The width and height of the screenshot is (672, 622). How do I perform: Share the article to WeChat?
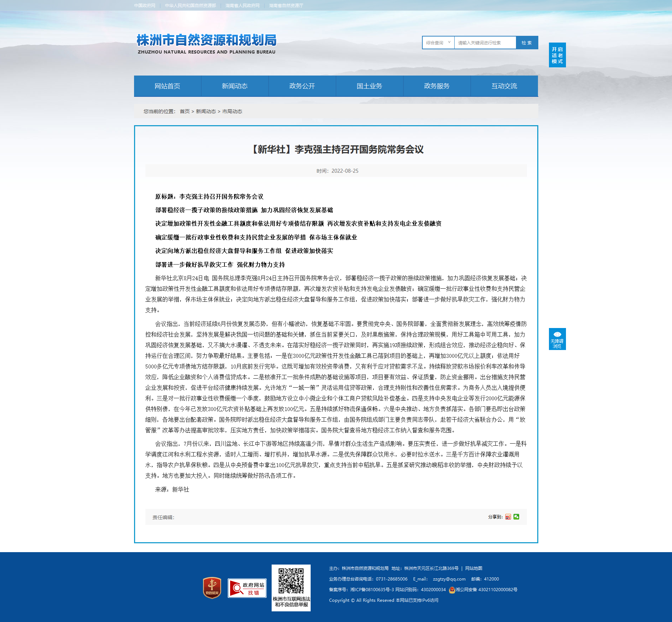pyautogui.click(x=516, y=517)
